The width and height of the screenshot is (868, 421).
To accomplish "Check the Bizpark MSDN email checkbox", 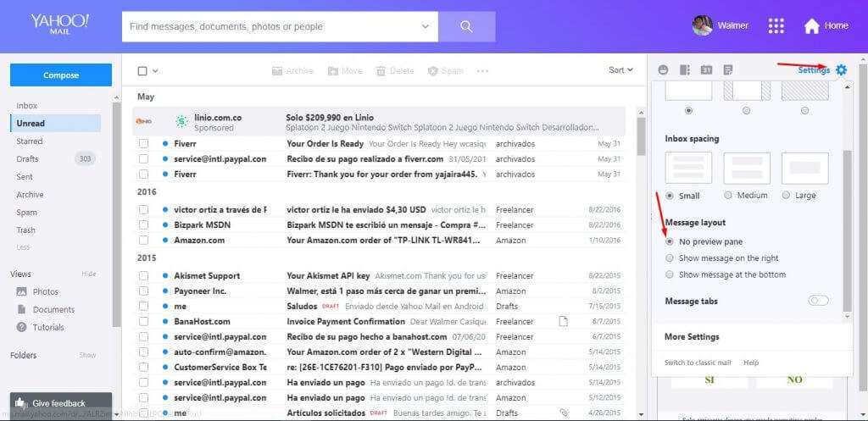I will (144, 225).
